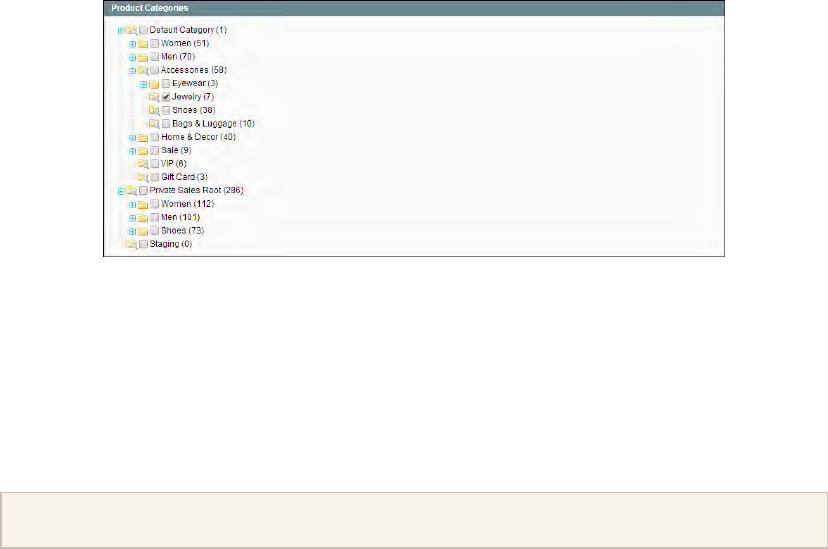The height and width of the screenshot is (549, 828).
Task: Click the Accessories folder icon
Action: click(x=143, y=70)
